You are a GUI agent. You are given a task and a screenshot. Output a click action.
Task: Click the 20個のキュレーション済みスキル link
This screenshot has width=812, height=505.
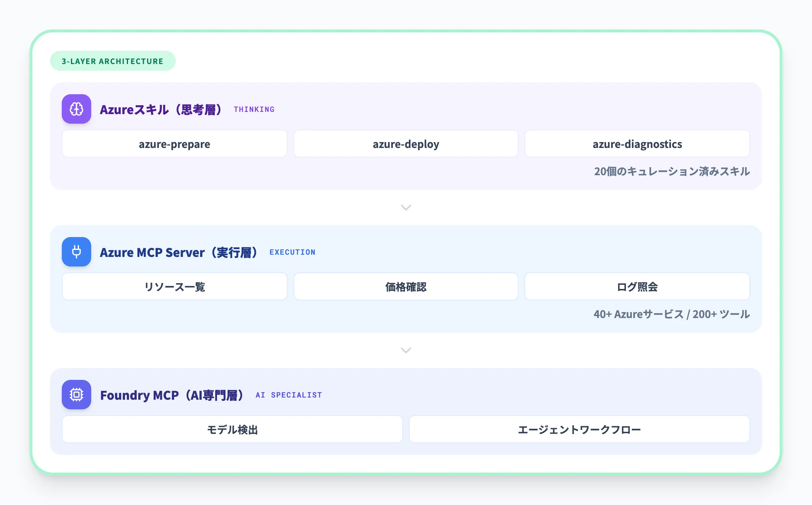(672, 172)
